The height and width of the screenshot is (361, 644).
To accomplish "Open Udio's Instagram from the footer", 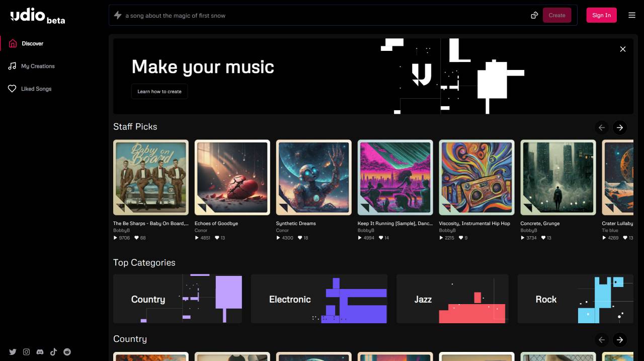I will pos(26,352).
